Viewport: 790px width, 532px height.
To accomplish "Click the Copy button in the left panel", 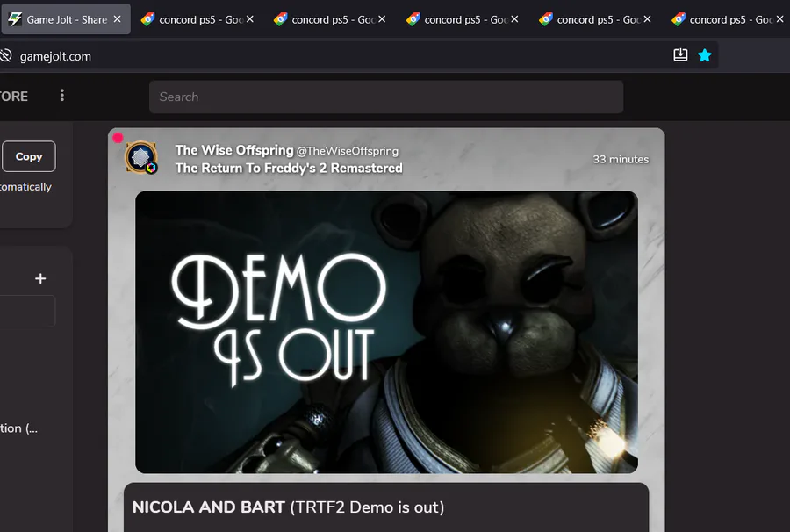I will pyautogui.click(x=29, y=156).
